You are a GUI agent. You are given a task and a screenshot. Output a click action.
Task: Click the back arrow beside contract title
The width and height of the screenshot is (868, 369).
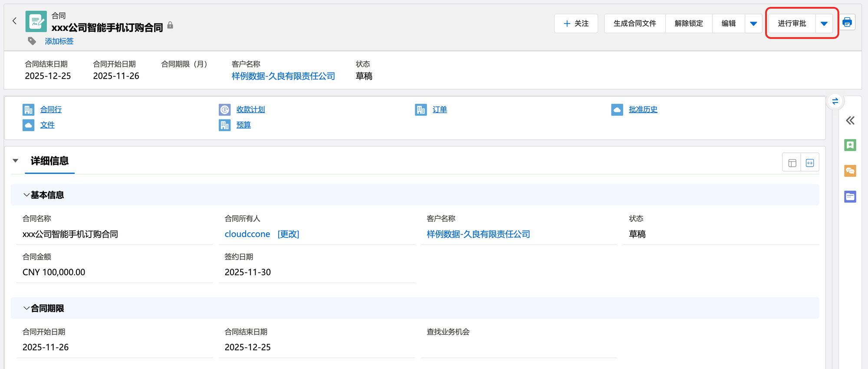pos(14,21)
